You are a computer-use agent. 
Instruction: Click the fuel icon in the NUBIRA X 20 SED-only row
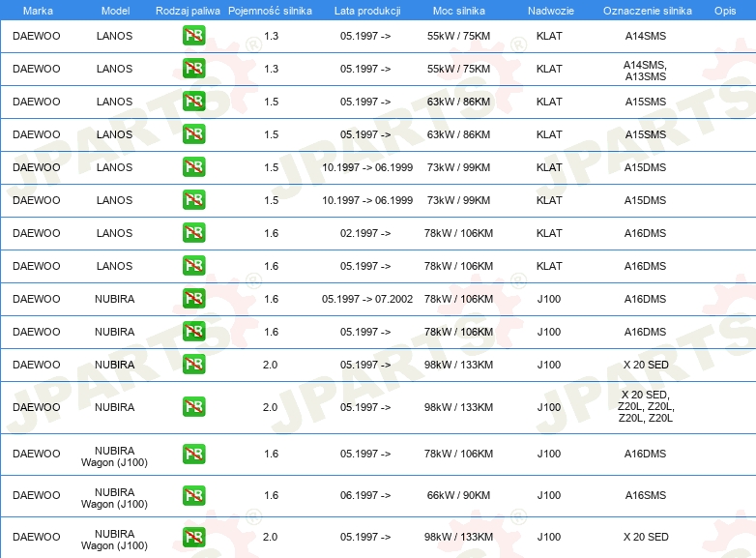click(x=193, y=365)
